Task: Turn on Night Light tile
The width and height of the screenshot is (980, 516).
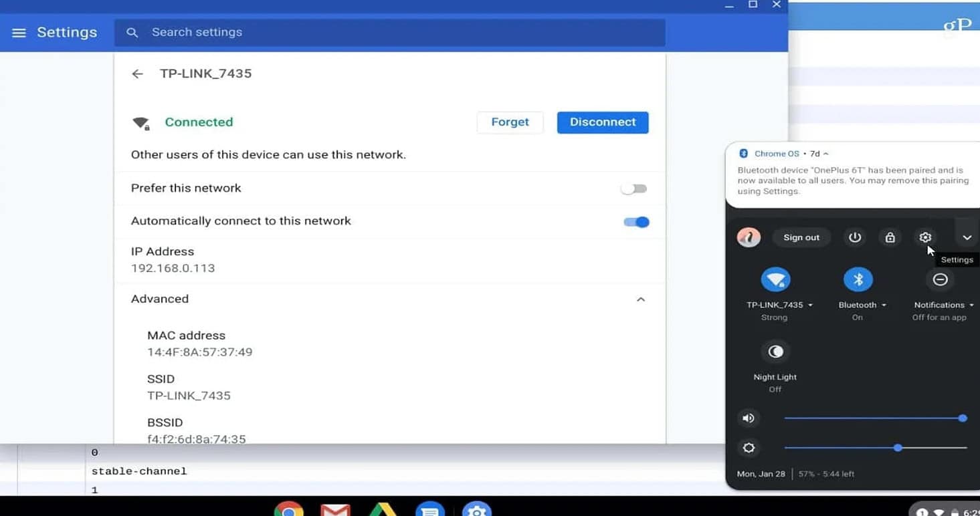Action: (x=775, y=352)
